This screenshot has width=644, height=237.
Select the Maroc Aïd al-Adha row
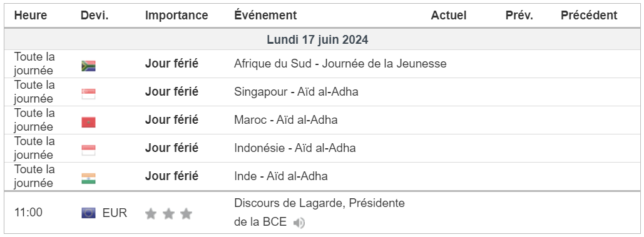click(322, 120)
